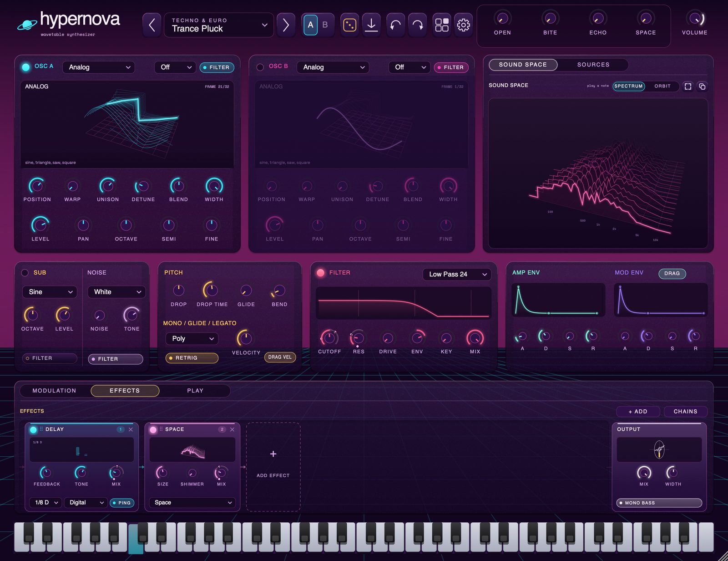
Task: Enable OSC B power button
Action: pos(260,67)
